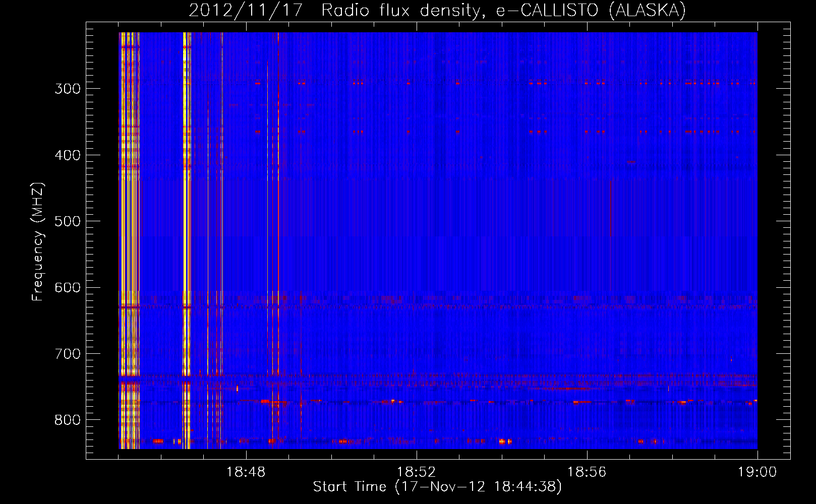This screenshot has width=816, height=504.
Task: Click the 400 frequency tick label
Action: [68, 155]
